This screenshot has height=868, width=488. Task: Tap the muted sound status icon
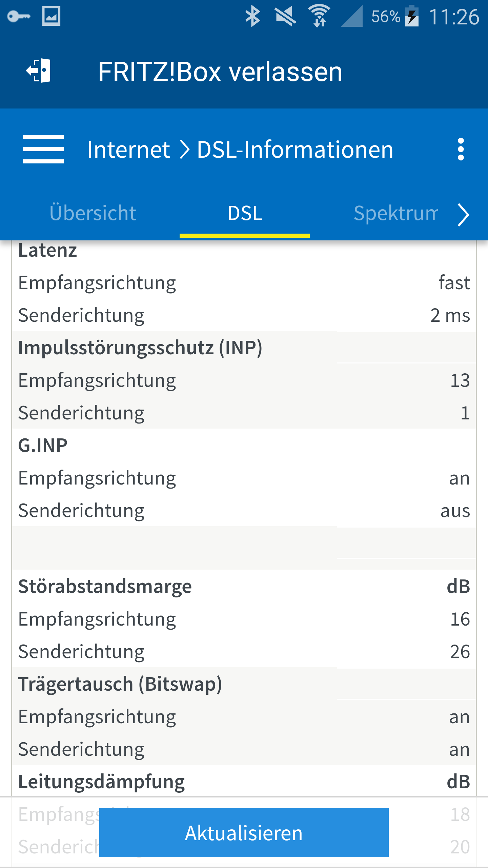coord(285,16)
